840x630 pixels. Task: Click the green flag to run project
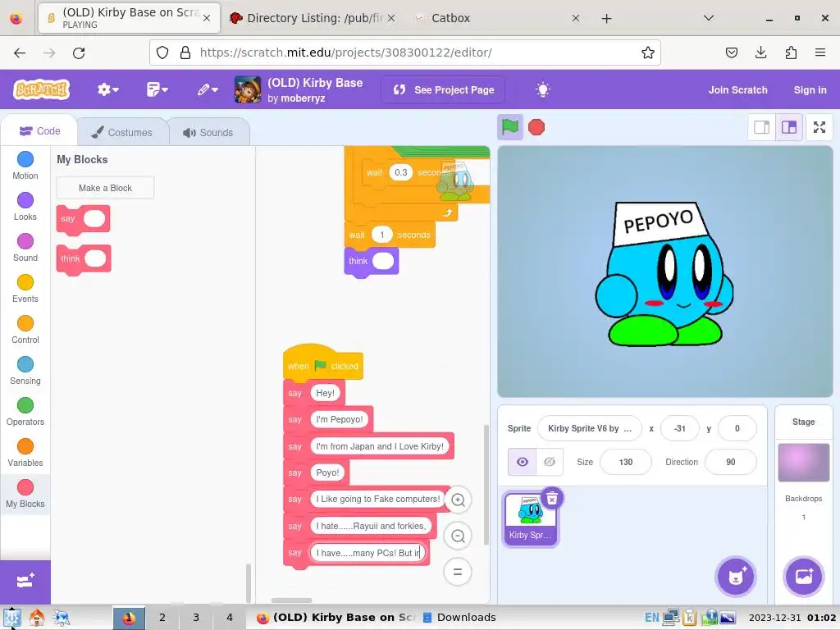coord(510,127)
